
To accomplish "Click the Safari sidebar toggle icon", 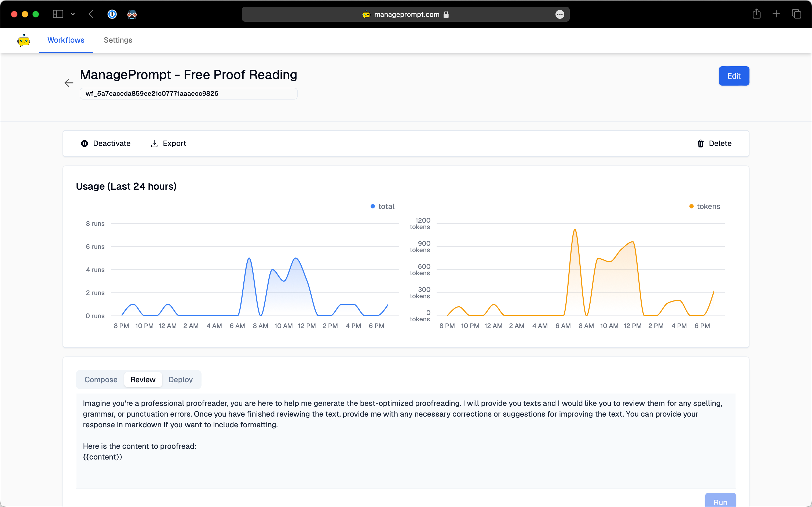I will [x=58, y=14].
